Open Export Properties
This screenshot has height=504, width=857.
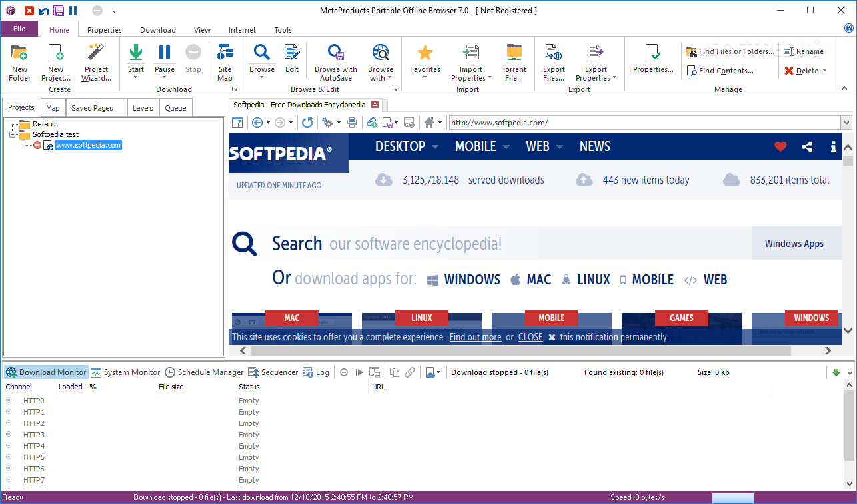point(596,62)
